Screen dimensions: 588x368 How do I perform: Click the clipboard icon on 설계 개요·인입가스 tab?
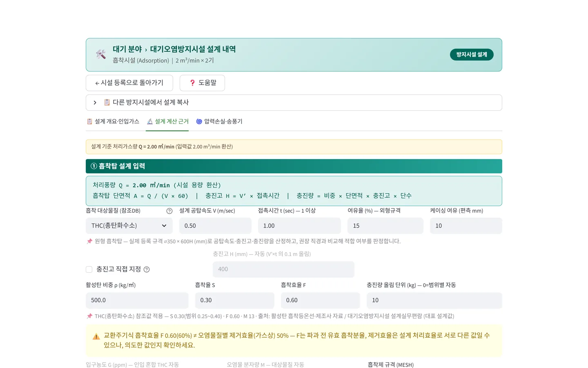(x=89, y=121)
